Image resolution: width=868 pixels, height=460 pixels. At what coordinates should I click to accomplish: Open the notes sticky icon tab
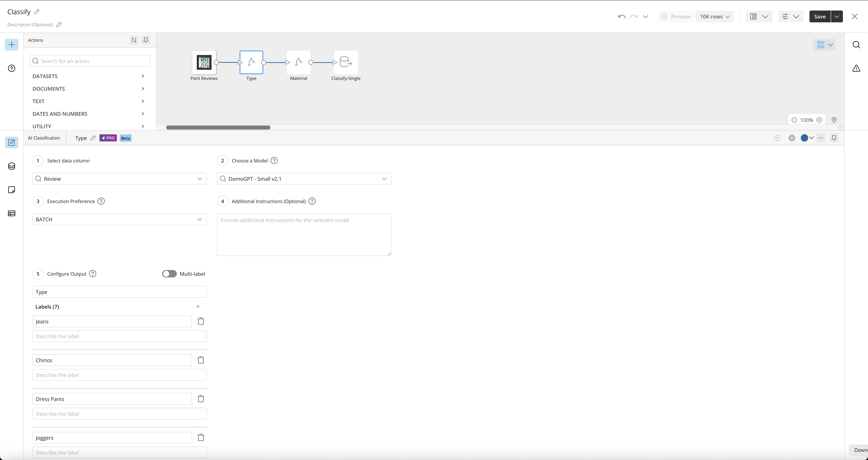[x=11, y=190]
